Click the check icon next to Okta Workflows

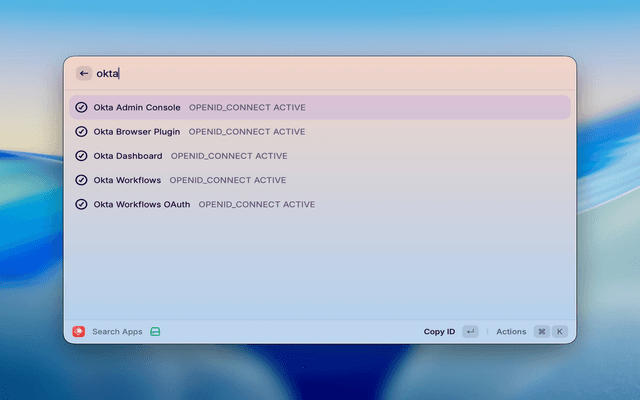click(x=81, y=180)
